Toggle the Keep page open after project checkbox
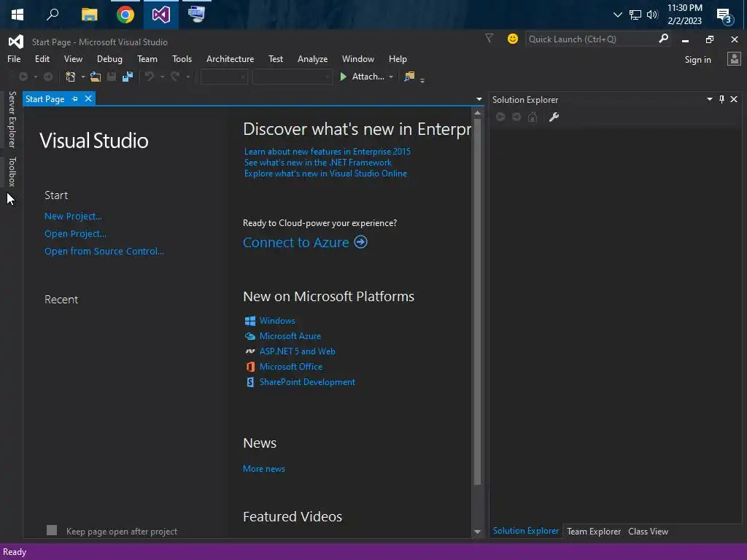This screenshot has width=747, height=560. (52, 531)
